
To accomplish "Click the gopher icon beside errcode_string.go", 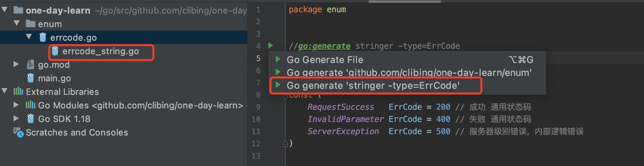I will point(55,51).
